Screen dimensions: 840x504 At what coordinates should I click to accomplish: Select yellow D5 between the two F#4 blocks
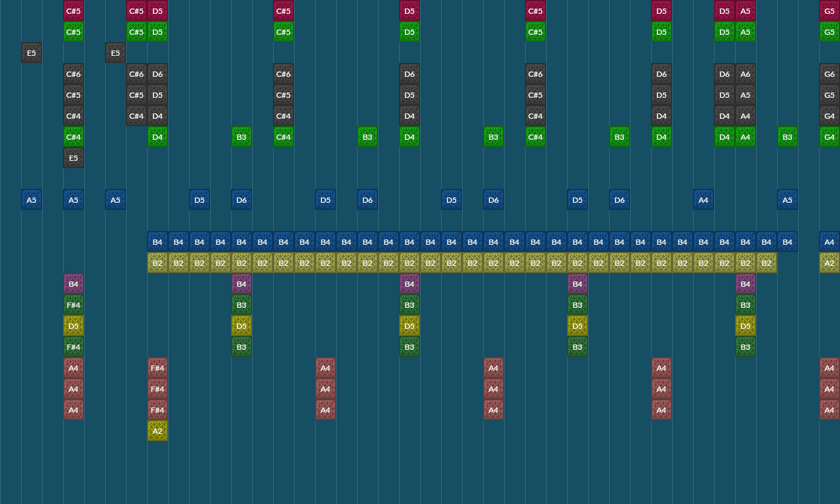[x=73, y=325]
